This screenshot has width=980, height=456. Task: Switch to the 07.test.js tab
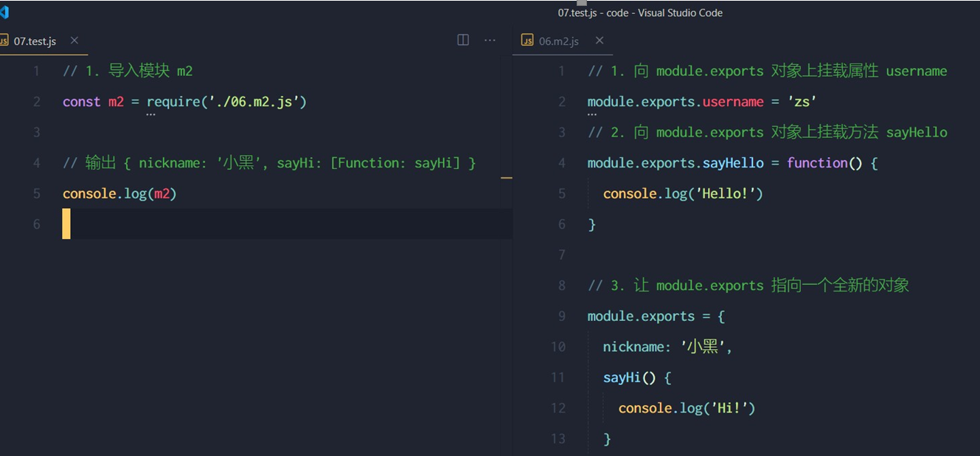coord(35,41)
